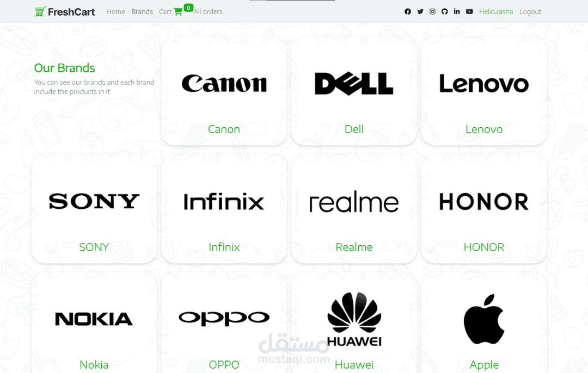Screen dimensions: 588x373
Task: Open the Facebook social icon
Action: point(408,11)
